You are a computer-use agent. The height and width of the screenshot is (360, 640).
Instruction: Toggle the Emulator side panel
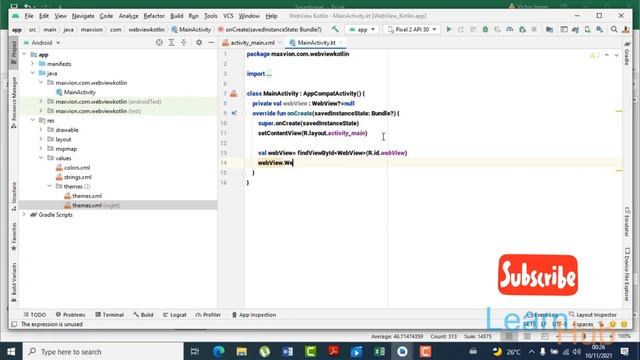tap(627, 222)
